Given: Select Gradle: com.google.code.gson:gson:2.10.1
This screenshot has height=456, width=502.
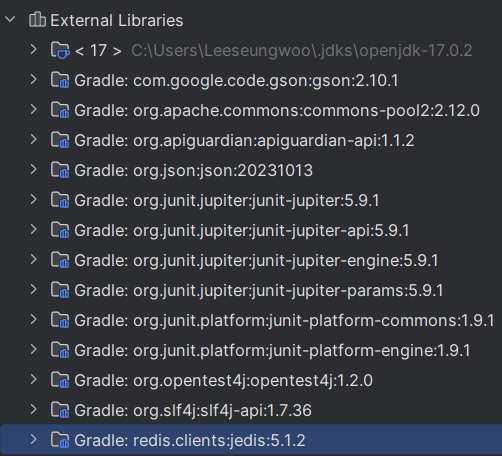Looking at the screenshot, I should pos(236,81).
